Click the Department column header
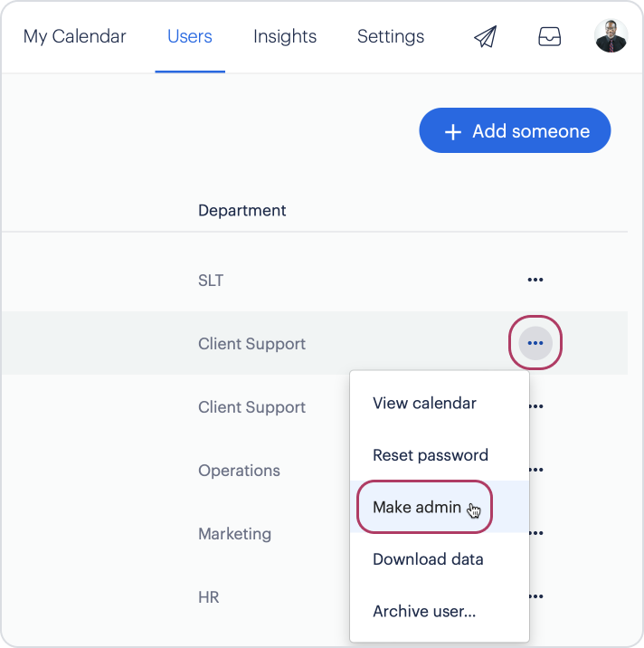 pyautogui.click(x=242, y=210)
